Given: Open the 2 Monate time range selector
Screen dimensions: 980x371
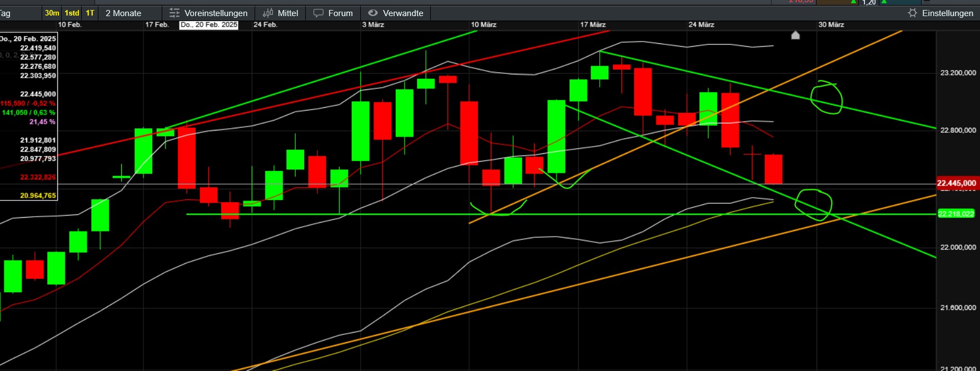Looking at the screenshot, I should tap(123, 13).
